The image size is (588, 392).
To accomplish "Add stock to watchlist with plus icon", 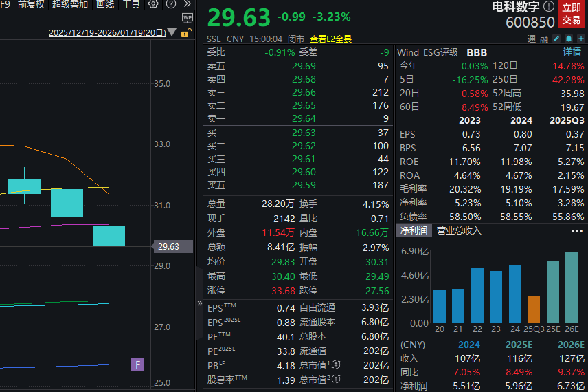I will click(580, 39).
